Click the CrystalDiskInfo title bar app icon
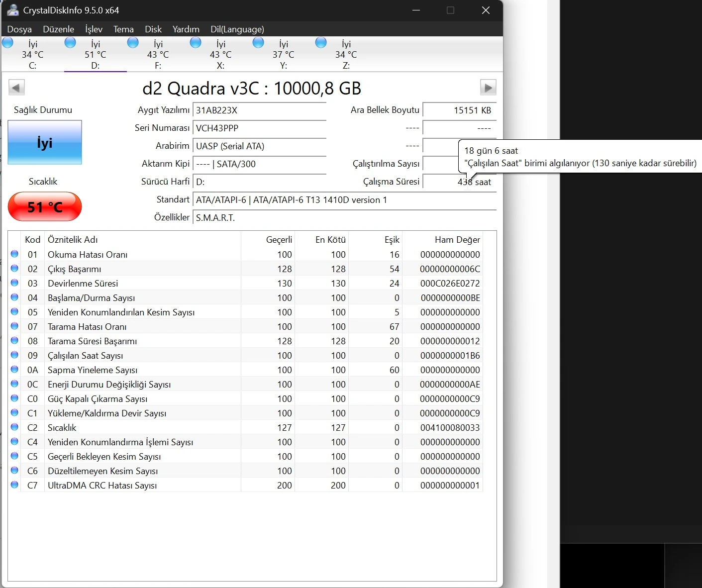 pyautogui.click(x=12, y=10)
